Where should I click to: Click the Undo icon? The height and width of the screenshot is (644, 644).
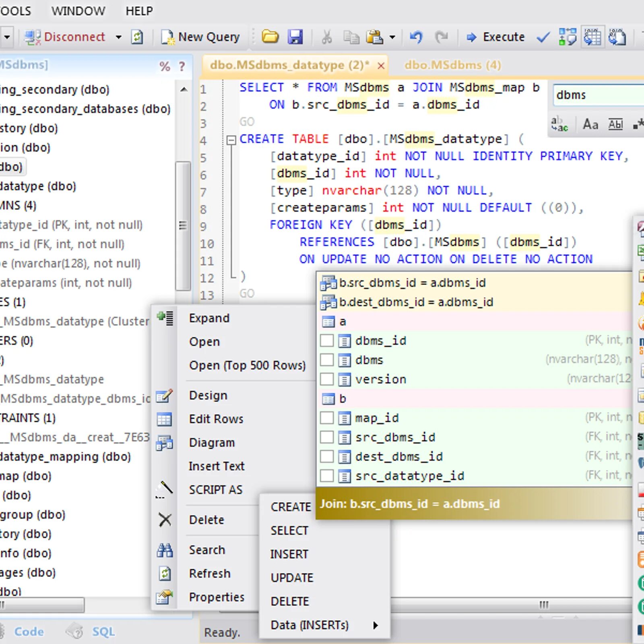[x=417, y=37]
